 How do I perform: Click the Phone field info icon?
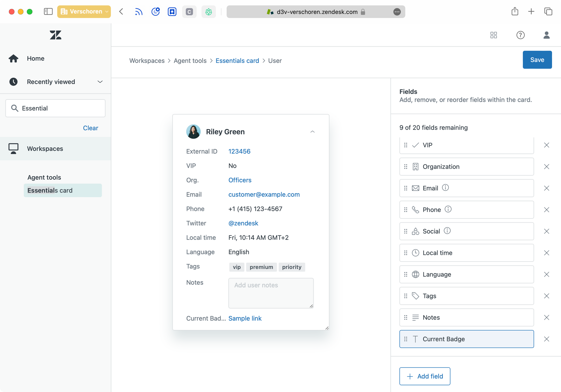click(448, 209)
